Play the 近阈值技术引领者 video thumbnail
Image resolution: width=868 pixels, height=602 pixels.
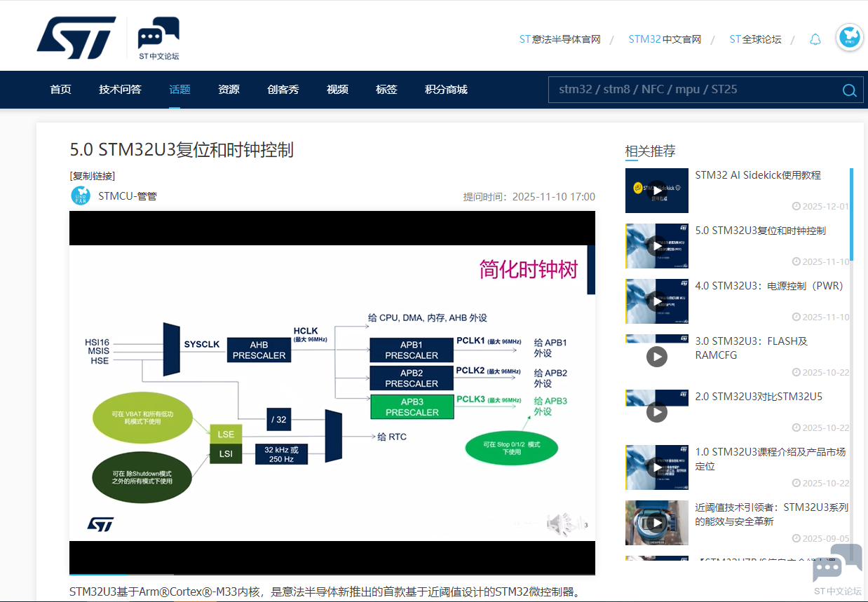pos(656,522)
